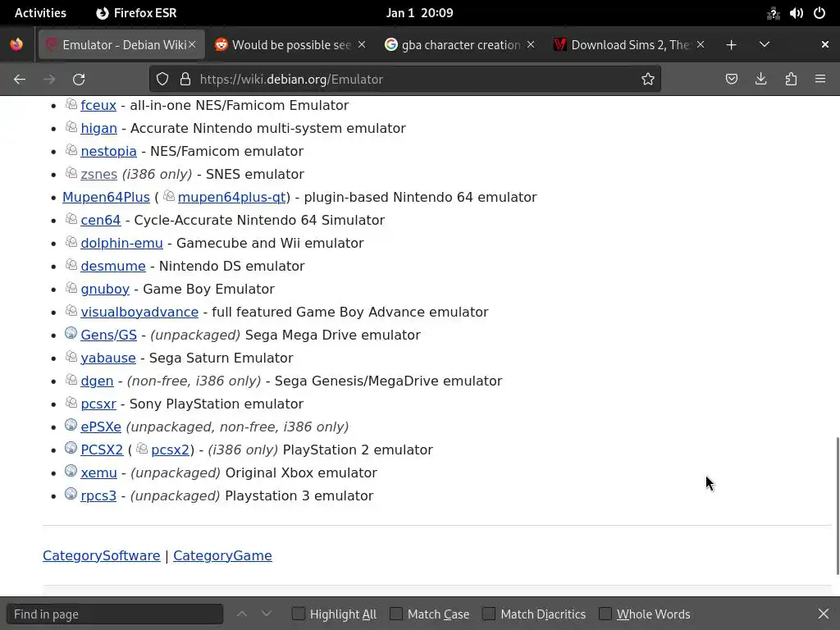This screenshot has width=840, height=630.
Task: Bookmark this page with the star icon
Action: coord(648,80)
